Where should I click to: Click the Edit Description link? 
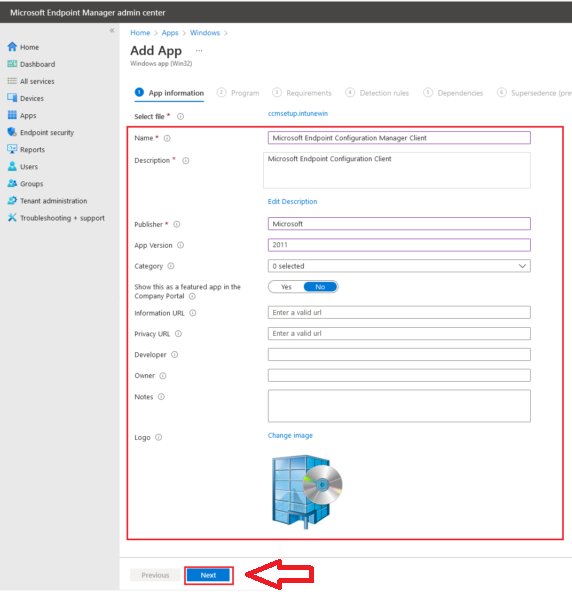click(x=292, y=201)
